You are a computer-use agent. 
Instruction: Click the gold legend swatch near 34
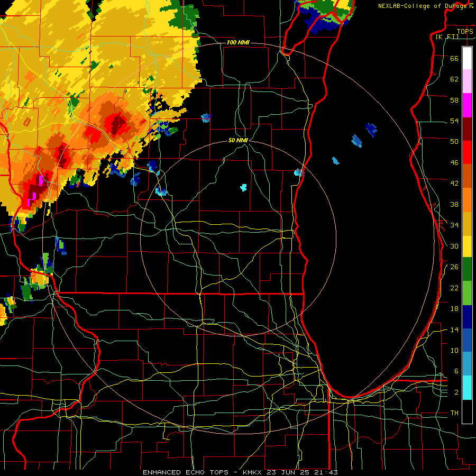point(467,224)
